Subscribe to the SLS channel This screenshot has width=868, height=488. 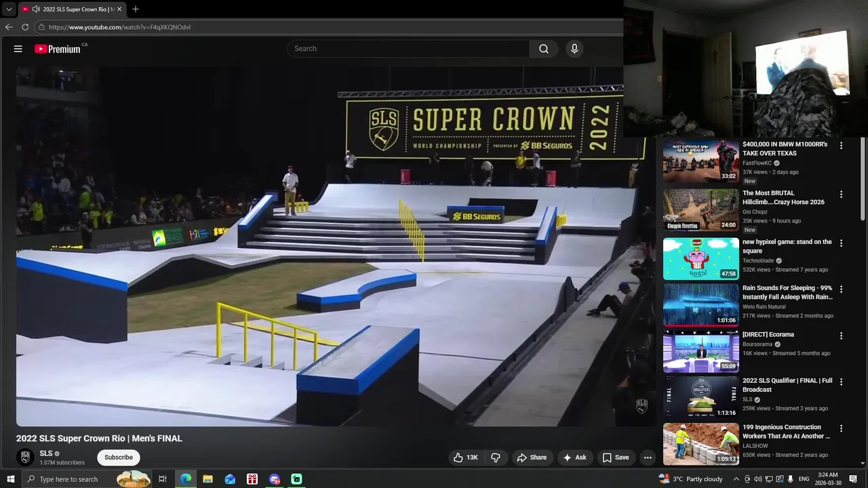pyautogui.click(x=119, y=457)
